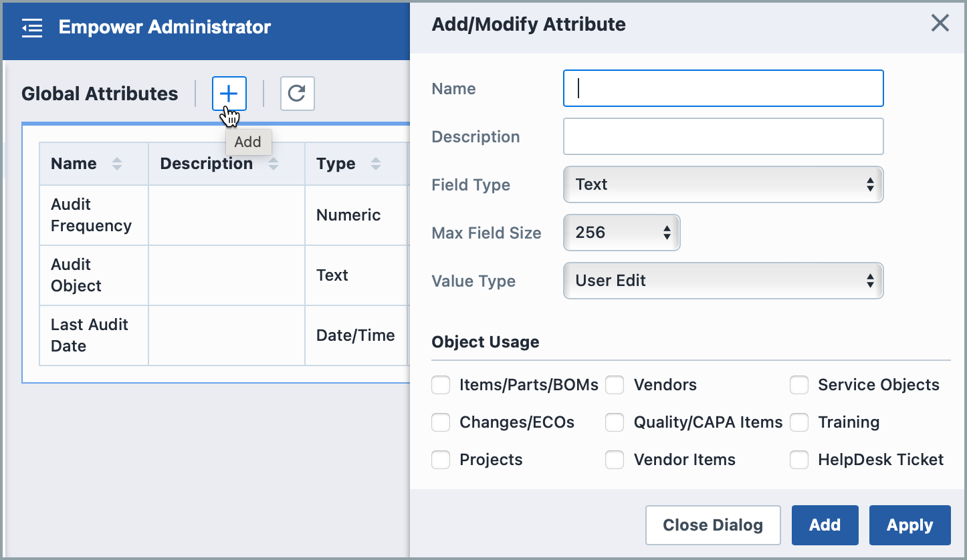Screen dimensions: 967x560
Task: Enable the Items/Parts/BOMs checkbox
Action: coord(441,385)
